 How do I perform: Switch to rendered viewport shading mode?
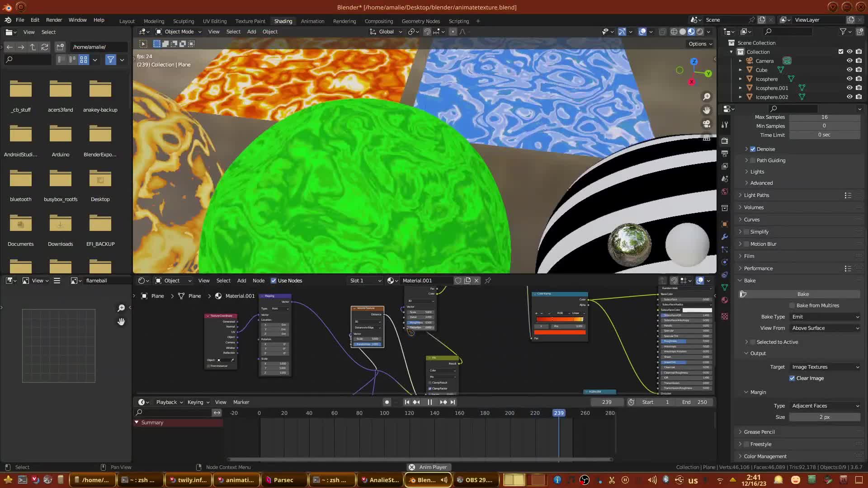(x=700, y=32)
